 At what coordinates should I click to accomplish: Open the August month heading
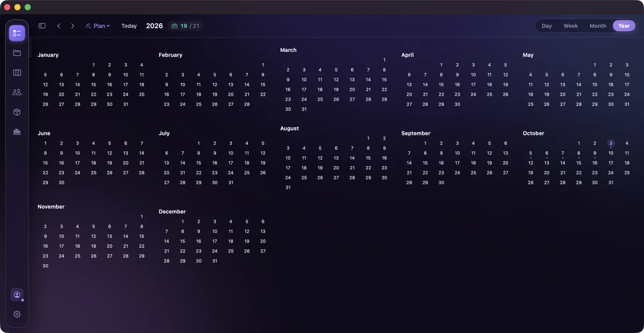[290, 128]
